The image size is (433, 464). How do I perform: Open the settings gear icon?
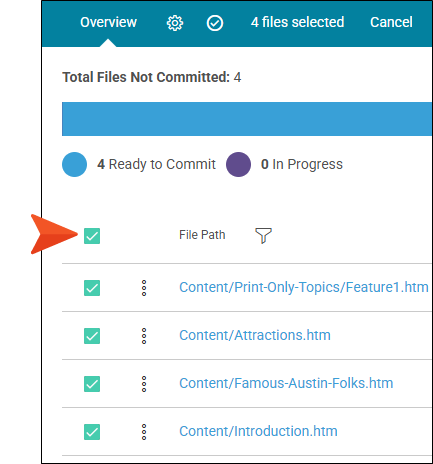click(x=175, y=23)
